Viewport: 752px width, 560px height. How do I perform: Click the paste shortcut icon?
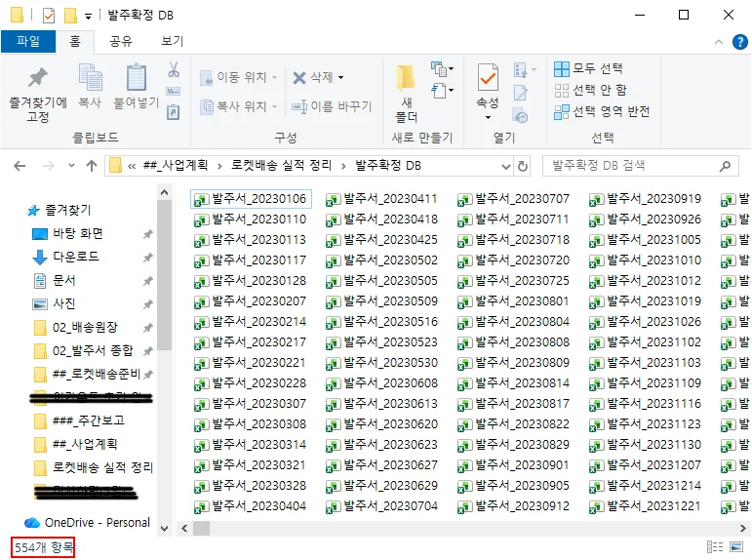[174, 112]
